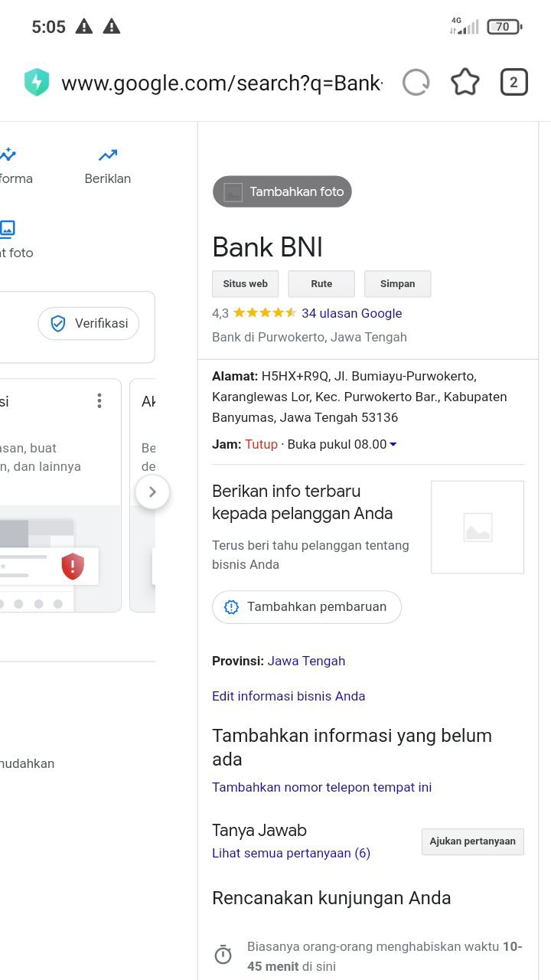
Task: Open Edit informasi bisnis Anda link
Action: pyautogui.click(x=289, y=696)
